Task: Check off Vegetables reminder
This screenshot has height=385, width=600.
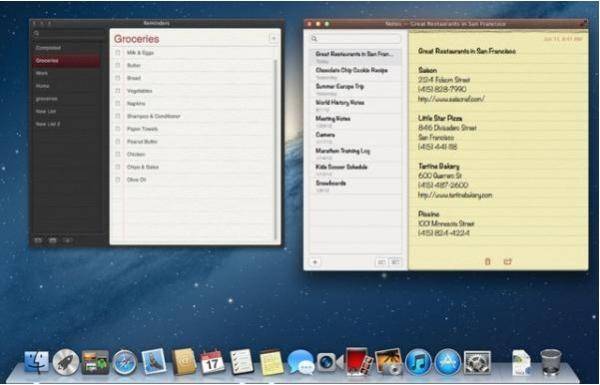Action: (x=118, y=91)
